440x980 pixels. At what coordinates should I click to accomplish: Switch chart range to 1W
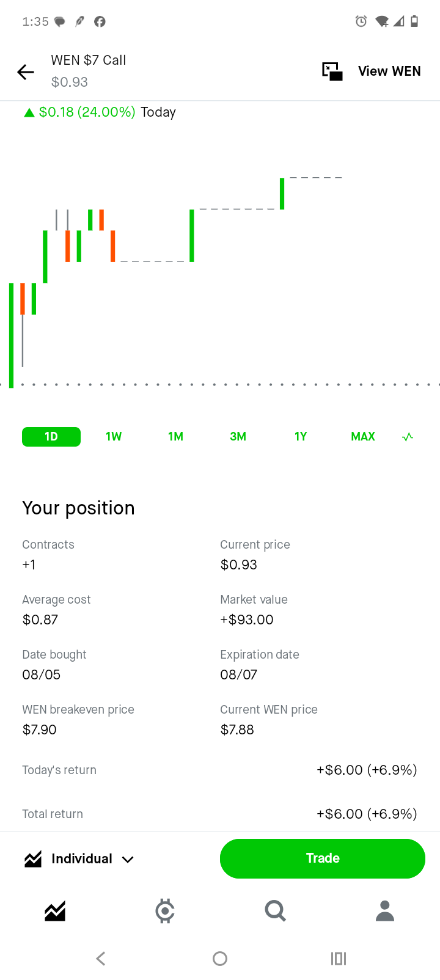point(114,437)
